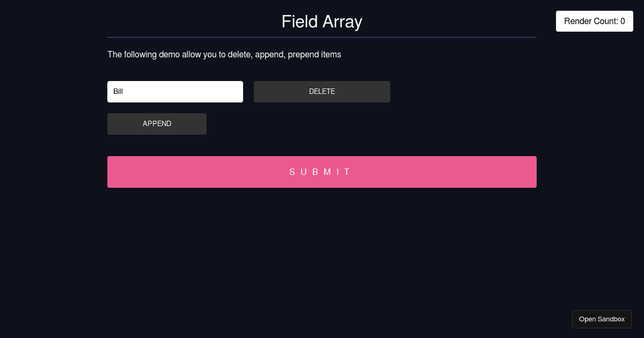Click the Render Count: 0 indicator
Image resolution: width=644 pixels, height=338 pixels.
[x=594, y=21]
